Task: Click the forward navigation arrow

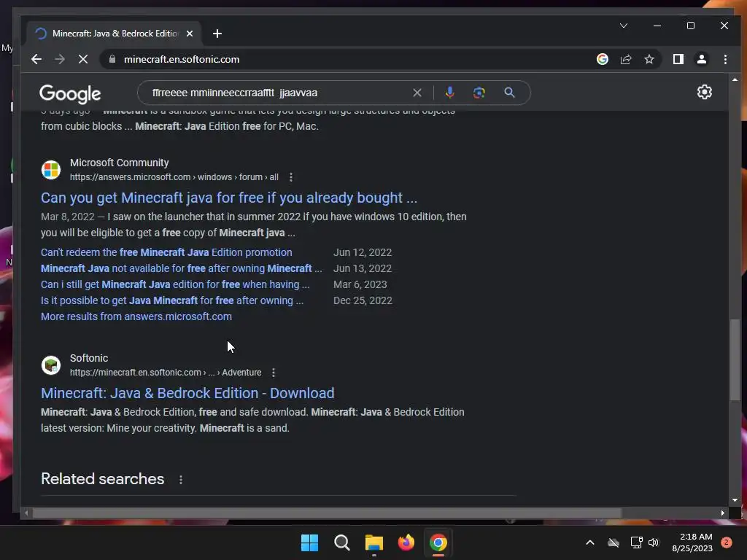Action: coord(60,59)
